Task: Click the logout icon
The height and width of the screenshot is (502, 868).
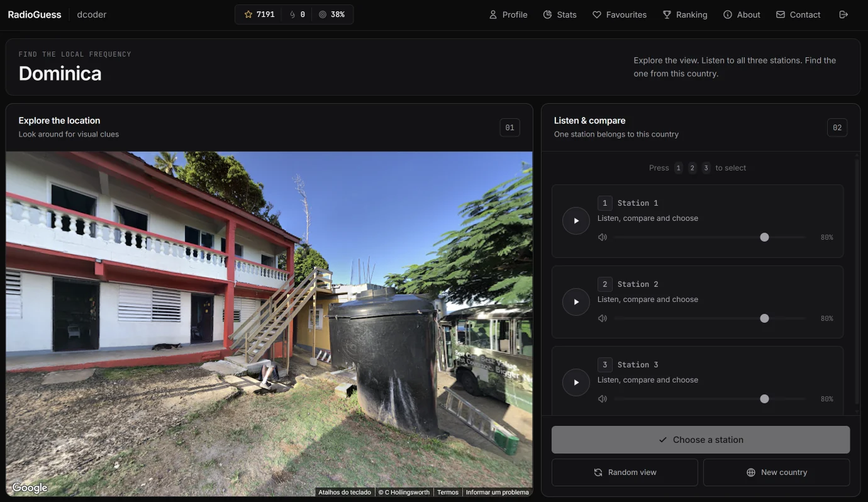Action: click(843, 14)
